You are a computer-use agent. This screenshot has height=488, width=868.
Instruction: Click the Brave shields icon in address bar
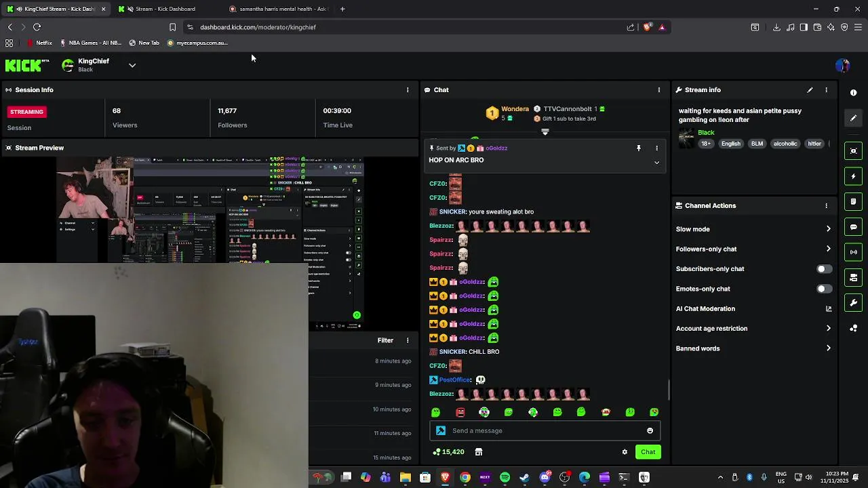tap(646, 27)
